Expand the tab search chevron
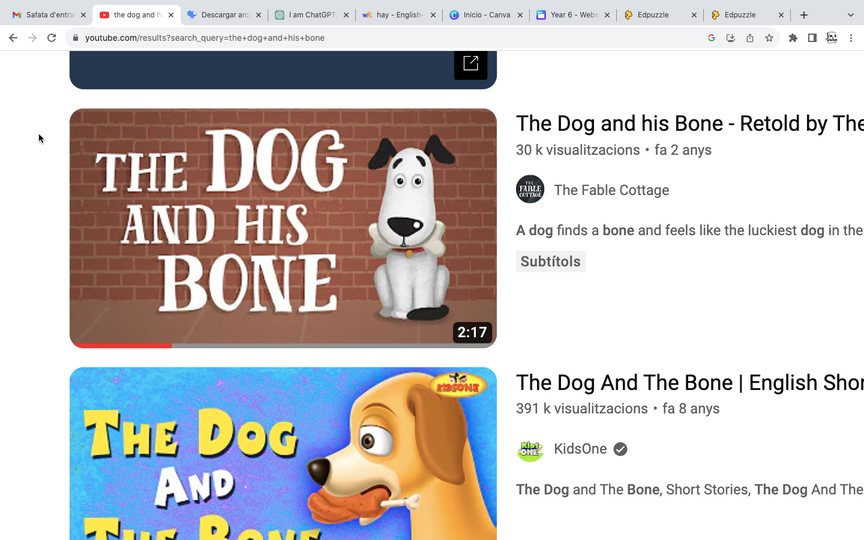This screenshot has width=864, height=540. [850, 15]
